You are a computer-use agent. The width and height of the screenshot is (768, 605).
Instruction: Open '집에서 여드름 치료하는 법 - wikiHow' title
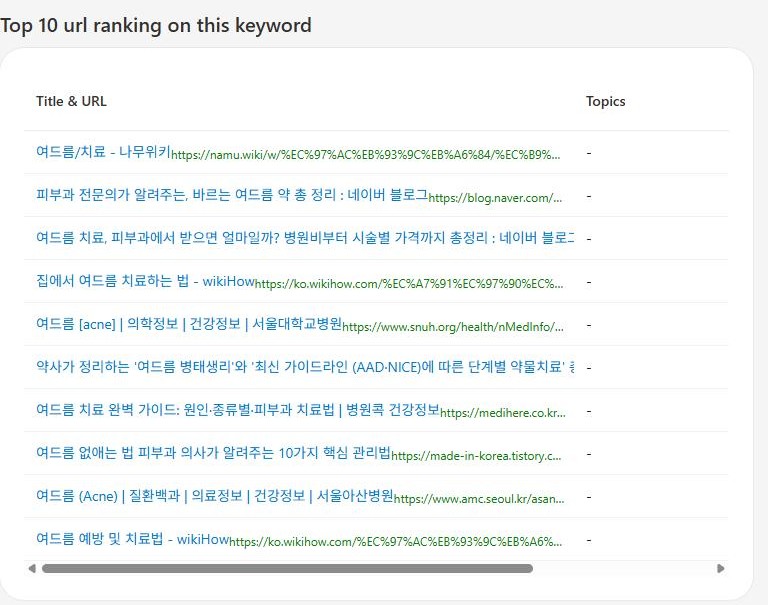pos(145,281)
